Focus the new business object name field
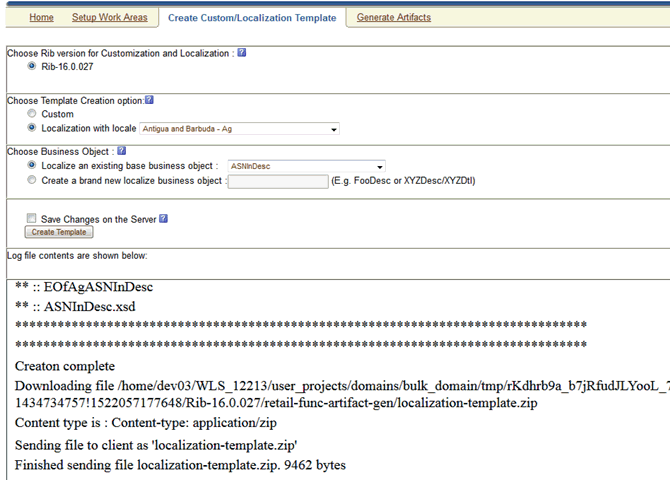 [x=278, y=182]
